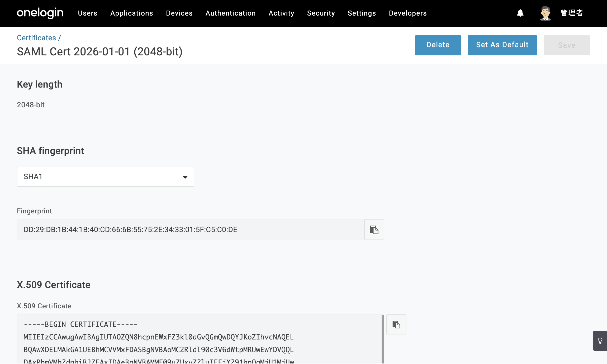
Task: Open the Applications menu
Action: 132,13
